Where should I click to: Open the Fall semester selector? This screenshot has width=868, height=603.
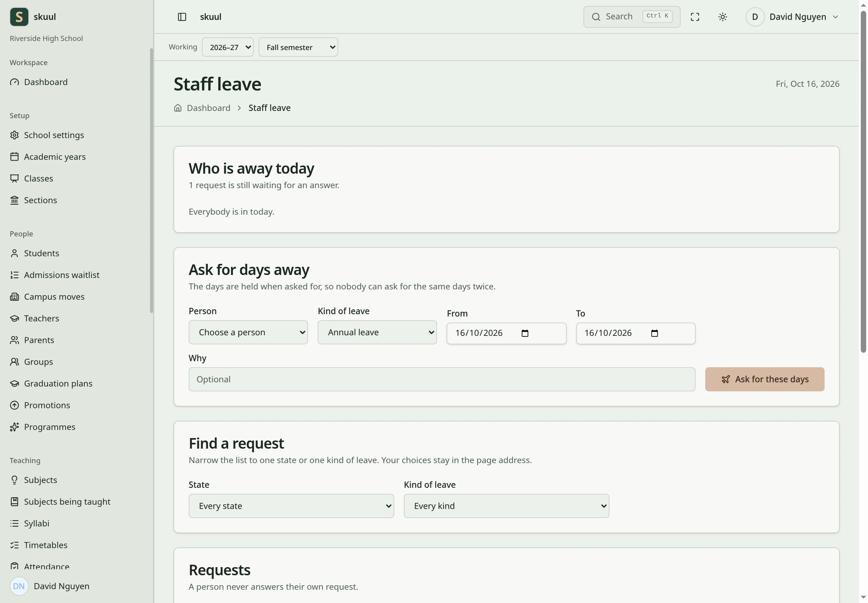[298, 47]
